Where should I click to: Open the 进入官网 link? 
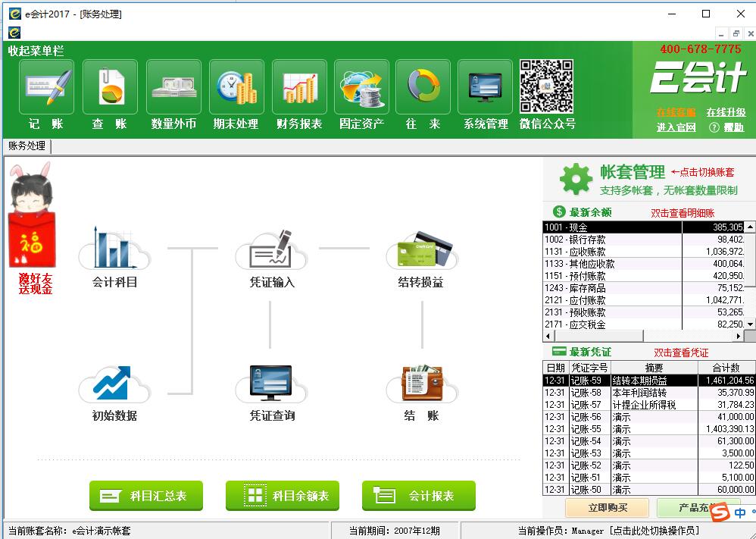coord(676,127)
